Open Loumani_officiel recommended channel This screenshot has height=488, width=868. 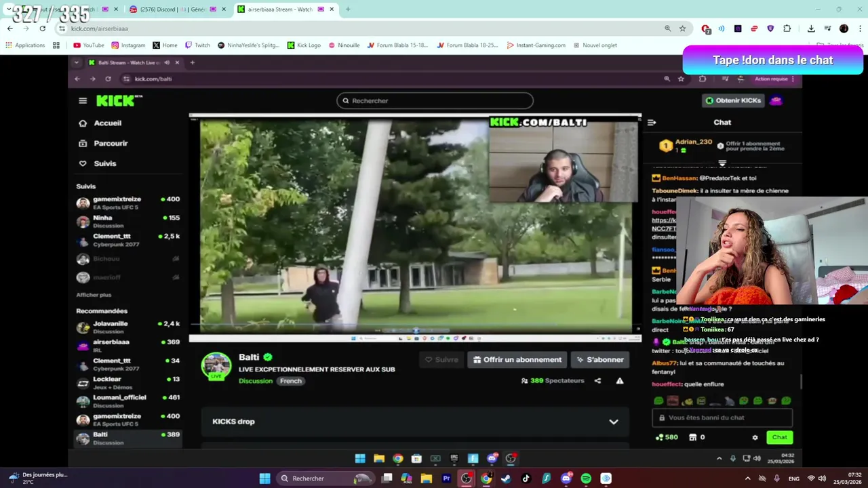click(128, 401)
